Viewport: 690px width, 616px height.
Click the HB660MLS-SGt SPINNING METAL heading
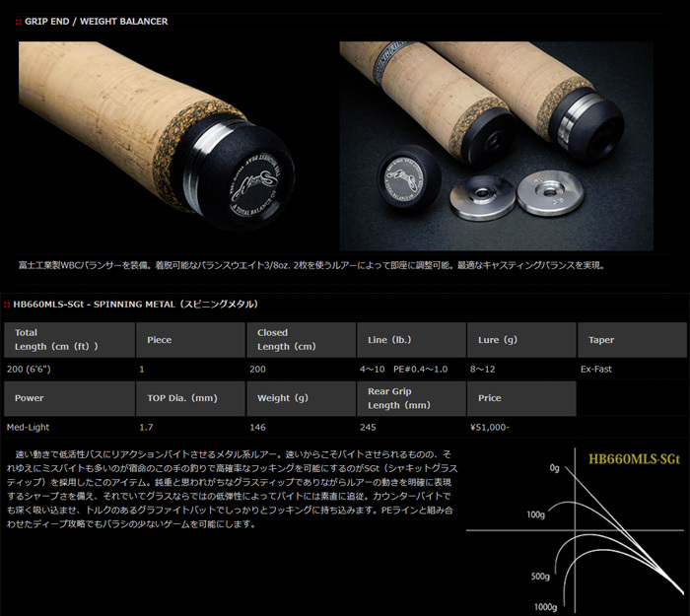pos(136,304)
